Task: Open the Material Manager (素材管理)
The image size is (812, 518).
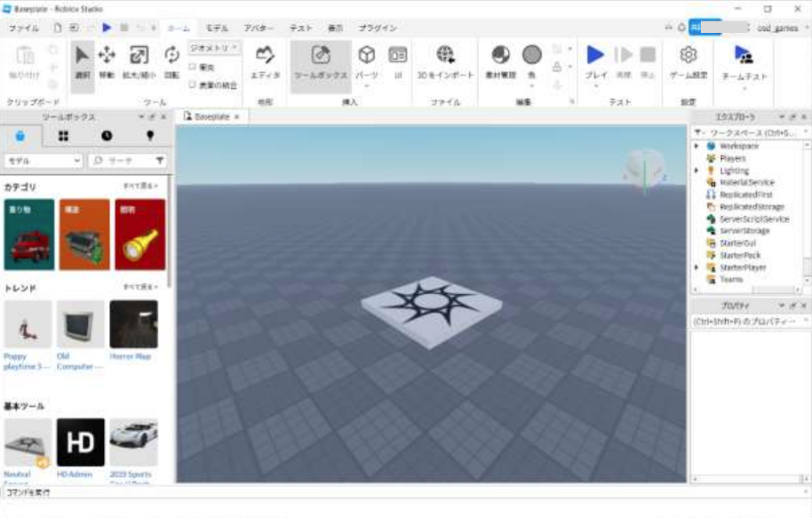Action: pyautogui.click(x=501, y=63)
